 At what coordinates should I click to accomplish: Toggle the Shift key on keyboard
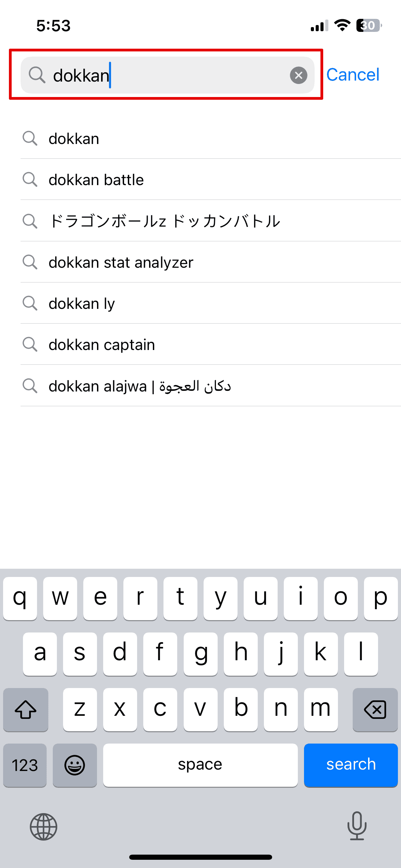pyautogui.click(x=26, y=709)
